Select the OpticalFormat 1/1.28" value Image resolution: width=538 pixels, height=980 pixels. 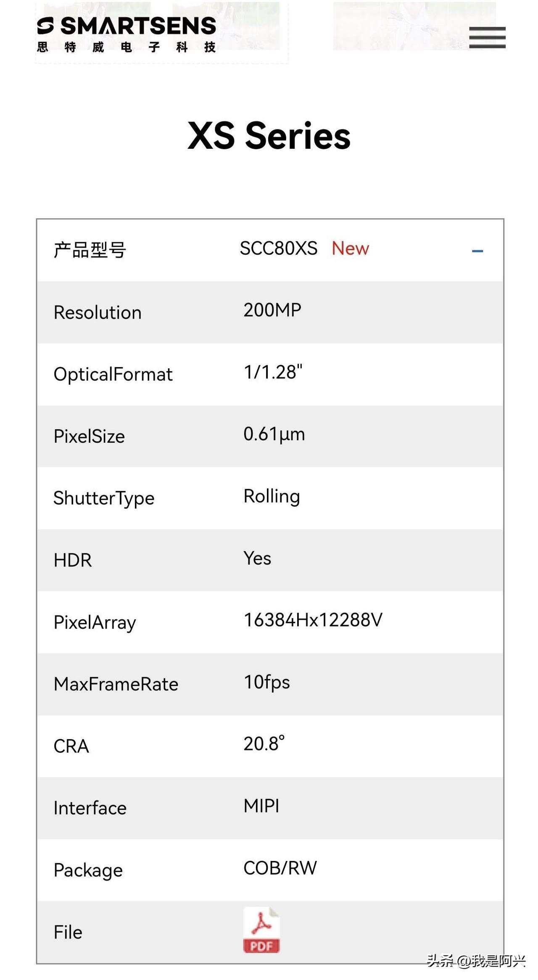[273, 372]
